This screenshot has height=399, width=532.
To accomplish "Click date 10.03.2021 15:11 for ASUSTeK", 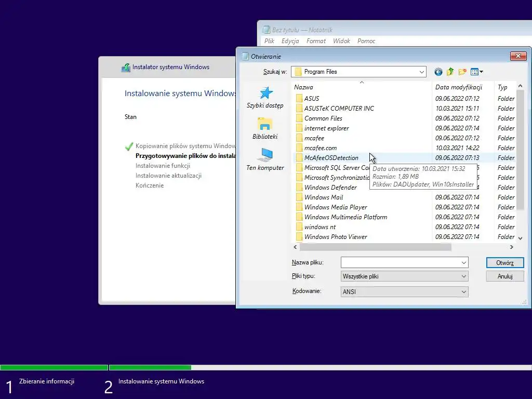I will (457, 108).
